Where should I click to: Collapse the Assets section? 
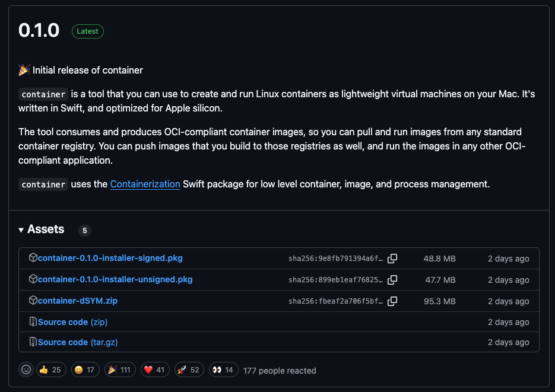pyautogui.click(x=21, y=229)
